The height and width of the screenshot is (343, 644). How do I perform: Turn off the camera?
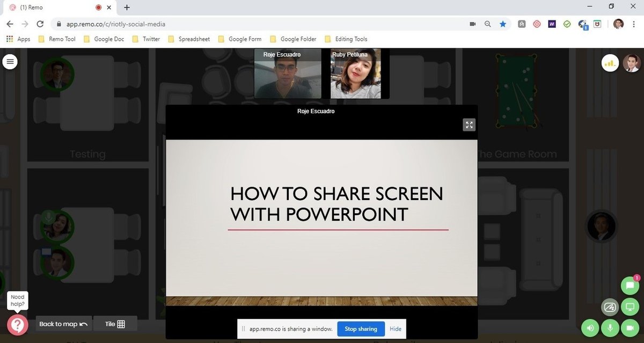coord(630,327)
